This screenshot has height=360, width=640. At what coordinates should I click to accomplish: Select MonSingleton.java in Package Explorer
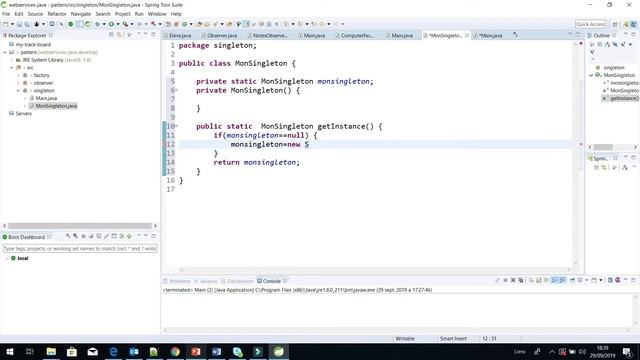point(56,106)
